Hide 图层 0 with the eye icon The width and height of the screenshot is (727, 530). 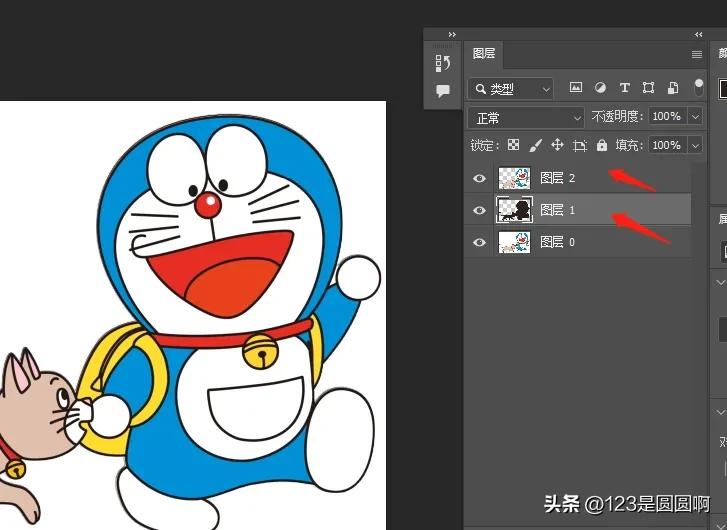(x=480, y=242)
